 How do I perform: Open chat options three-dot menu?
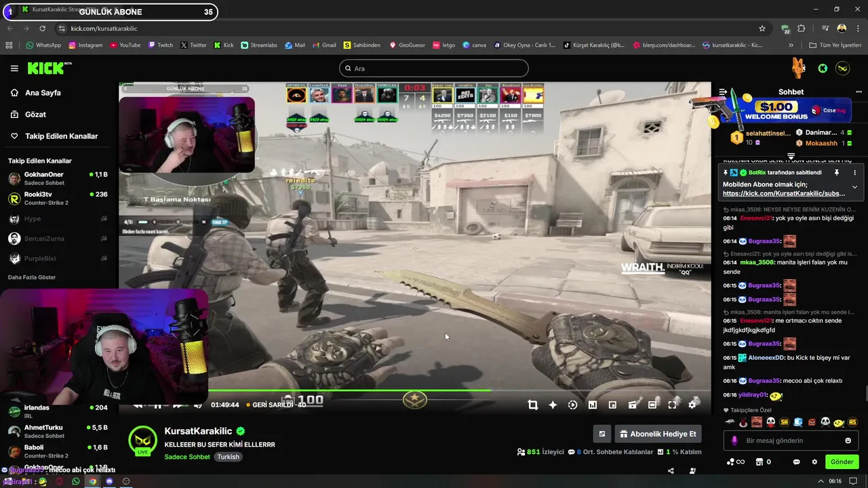tap(858, 91)
